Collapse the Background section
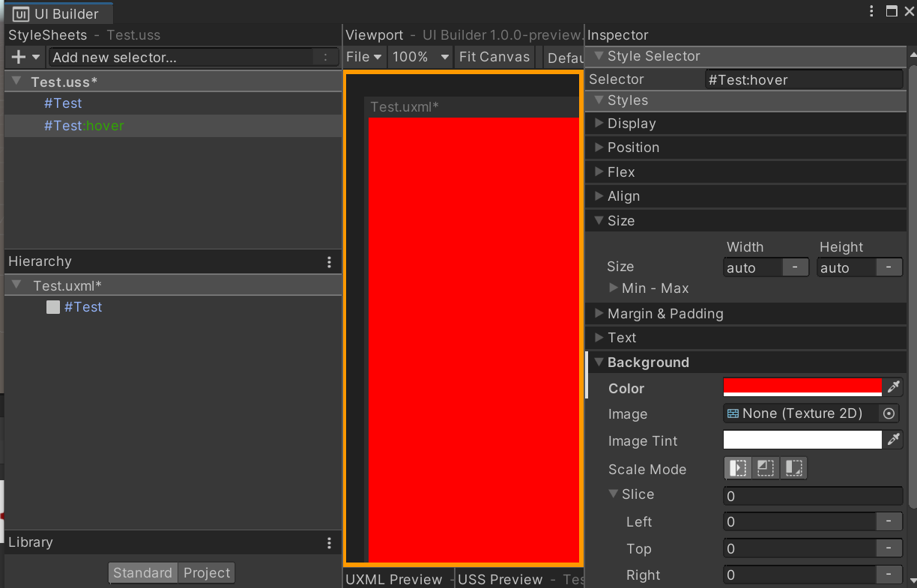Image resolution: width=917 pixels, height=588 pixels. click(598, 362)
